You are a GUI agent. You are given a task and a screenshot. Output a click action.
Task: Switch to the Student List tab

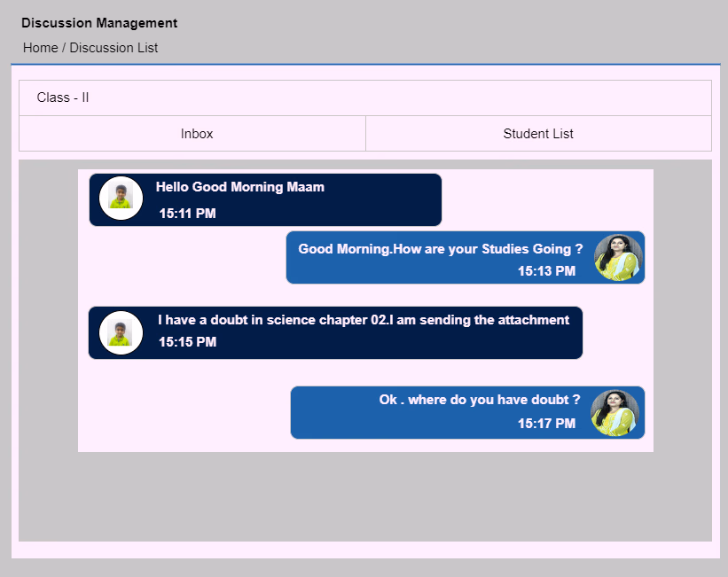[x=538, y=134]
